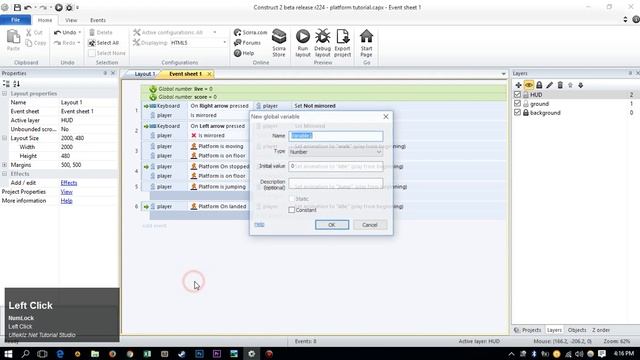
Task: Click the taskbar search icon
Action: pyautogui.click(x=25, y=353)
